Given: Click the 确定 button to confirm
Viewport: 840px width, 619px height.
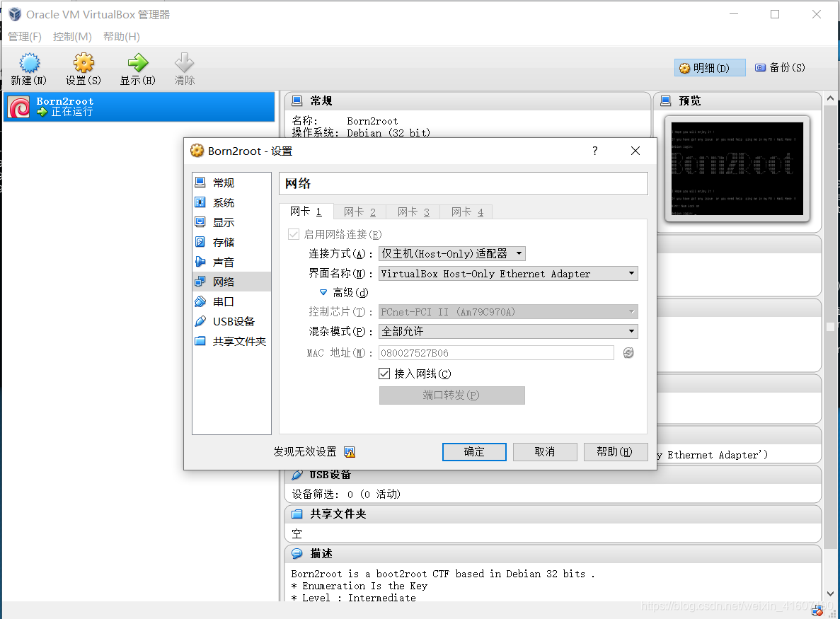Looking at the screenshot, I should click(x=474, y=451).
